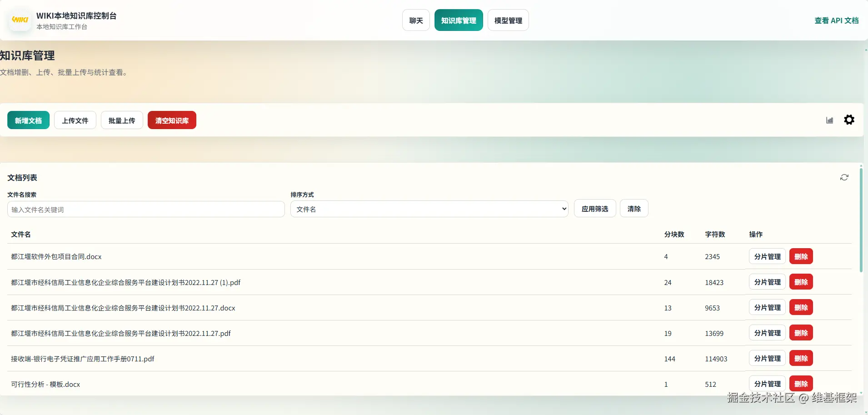Screen dimensions: 868x415
Task: Click the chunk count 144
Action: [x=669, y=359]
